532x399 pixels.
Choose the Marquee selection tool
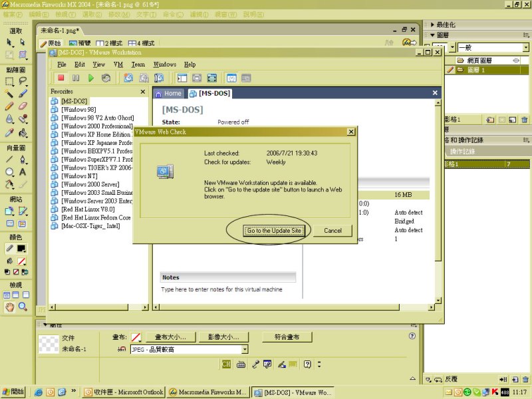click(9, 81)
